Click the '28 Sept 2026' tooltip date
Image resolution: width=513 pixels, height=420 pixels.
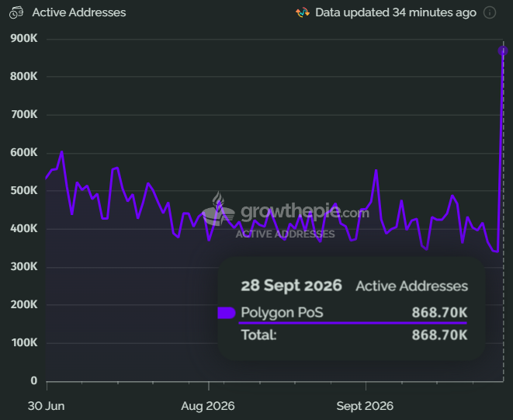291,286
